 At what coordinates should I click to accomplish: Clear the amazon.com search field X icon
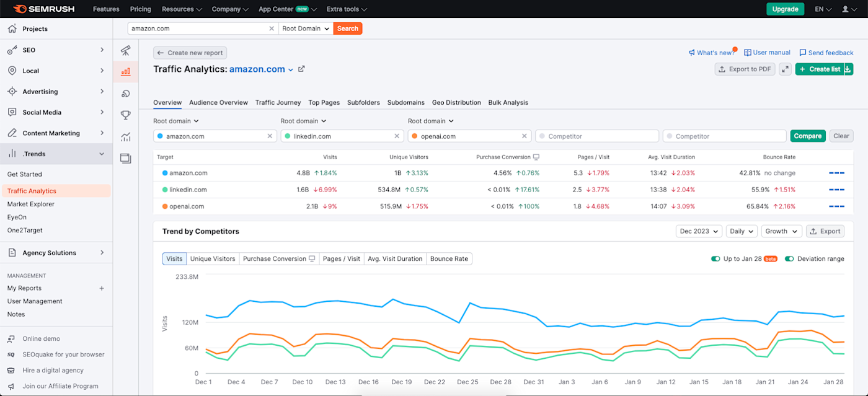[x=272, y=29]
